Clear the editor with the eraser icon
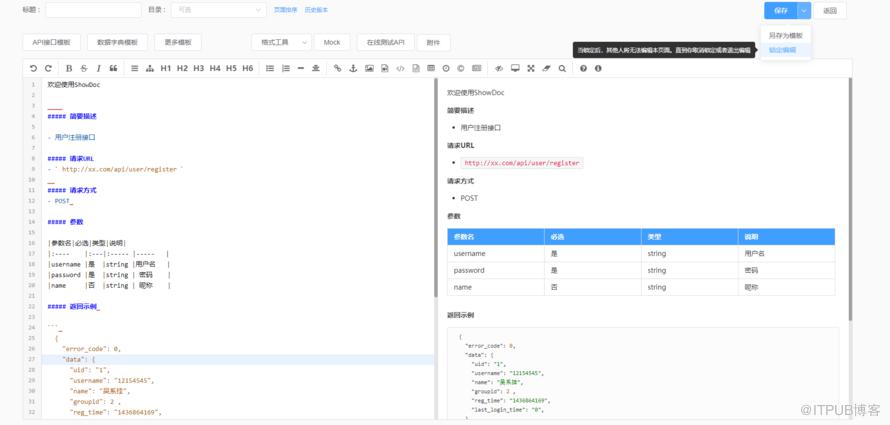This screenshot has width=890, height=425. 547,68
